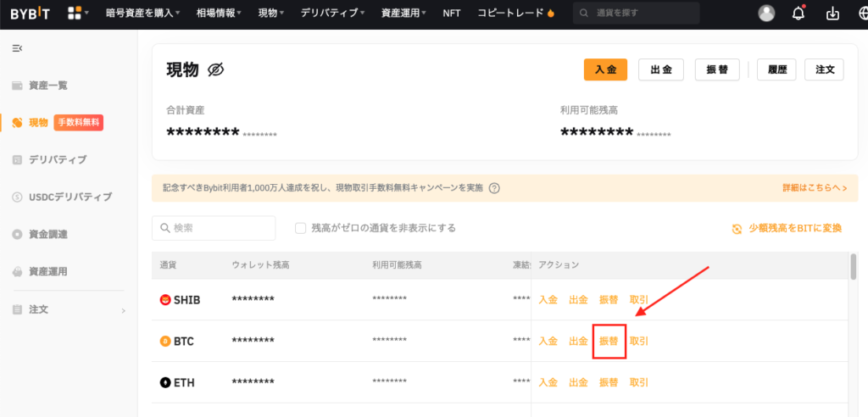Select 資金調達 in the sidebar
Screen dimensions: 868x417
[48, 234]
